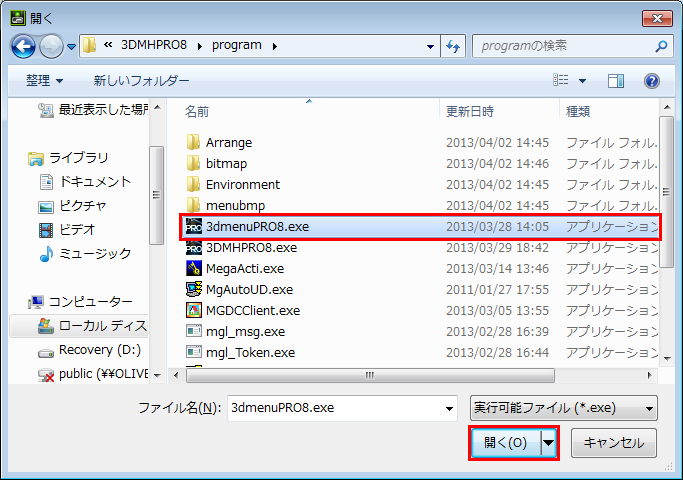The width and height of the screenshot is (683, 480).
Task: Toggle the preview pane icon
Action: pos(616,80)
